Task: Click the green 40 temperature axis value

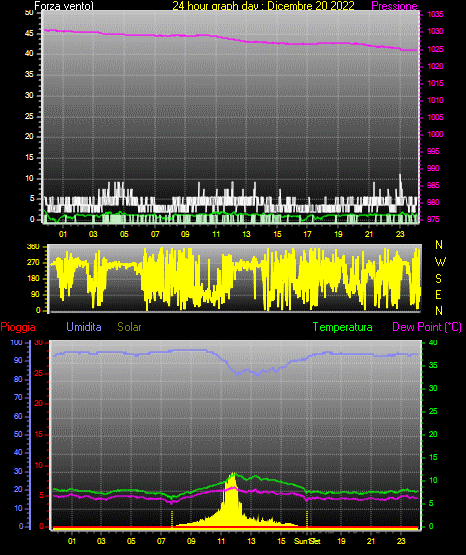Action: click(x=433, y=343)
